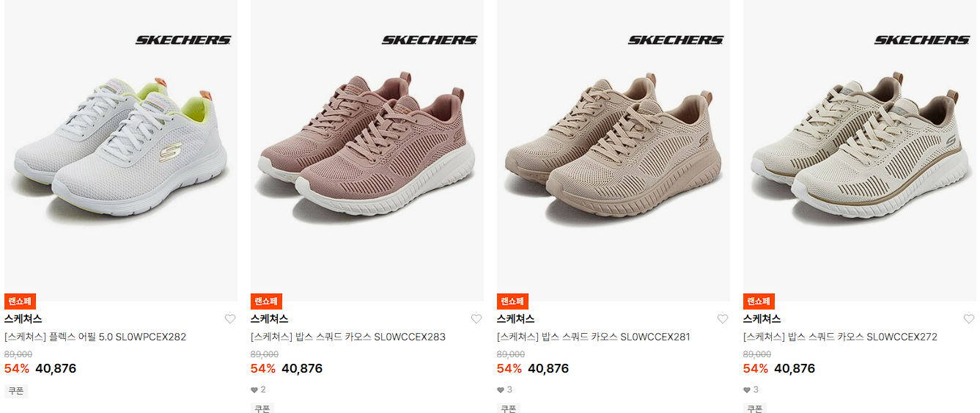Open 밥스 스쿼드 카오스 SL0WCCEX281 title link
This screenshot has width=980, height=413.
pyautogui.click(x=594, y=337)
